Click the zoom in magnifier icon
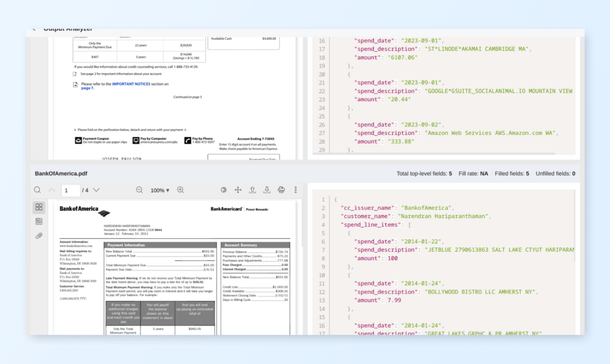Screen dimensions: 610x364 (180, 189)
